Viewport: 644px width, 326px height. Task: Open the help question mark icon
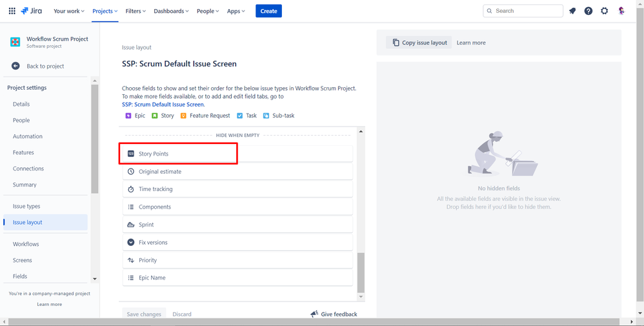click(588, 11)
